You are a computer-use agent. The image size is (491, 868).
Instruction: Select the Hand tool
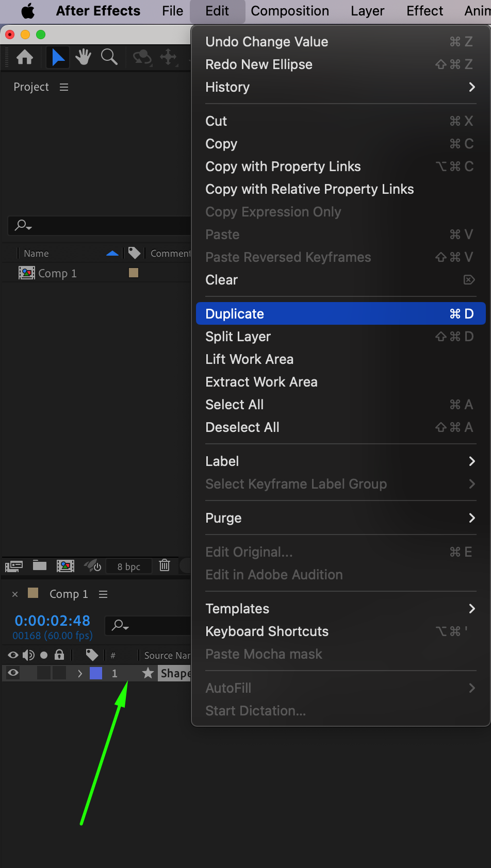pyautogui.click(x=83, y=57)
